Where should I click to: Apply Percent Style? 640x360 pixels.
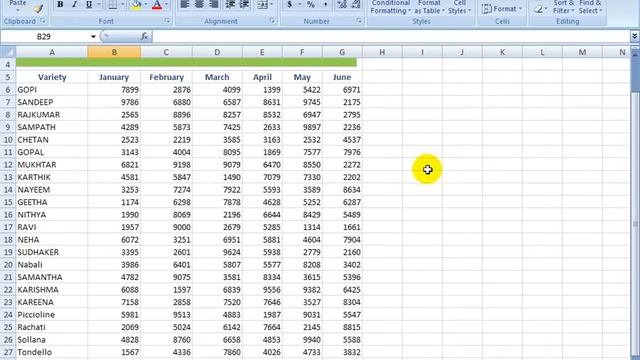click(311, 4)
